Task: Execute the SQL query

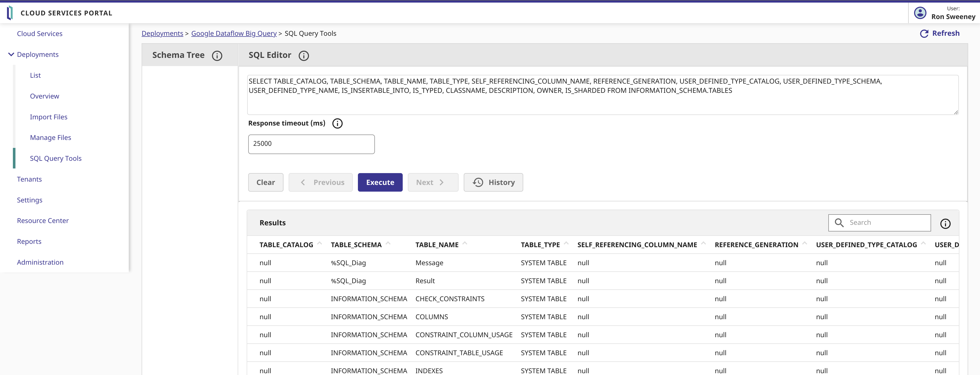Action: [x=380, y=182]
